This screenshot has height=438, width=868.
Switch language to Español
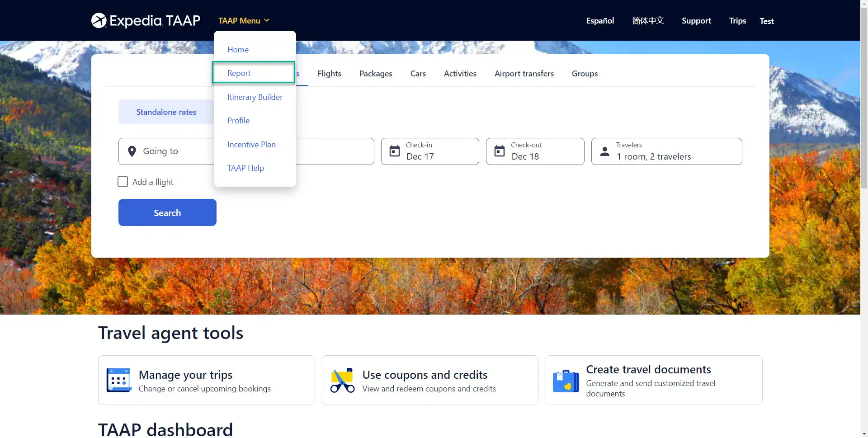pyautogui.click(x=600, y=21)
